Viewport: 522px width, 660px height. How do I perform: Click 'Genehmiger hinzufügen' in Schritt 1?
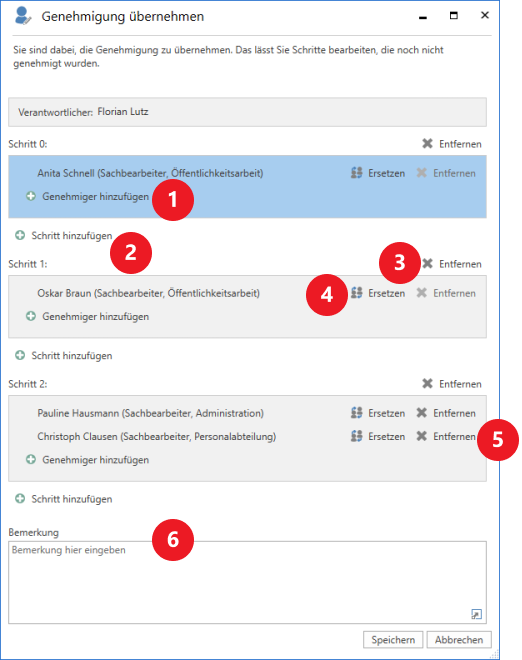[96, 317]
